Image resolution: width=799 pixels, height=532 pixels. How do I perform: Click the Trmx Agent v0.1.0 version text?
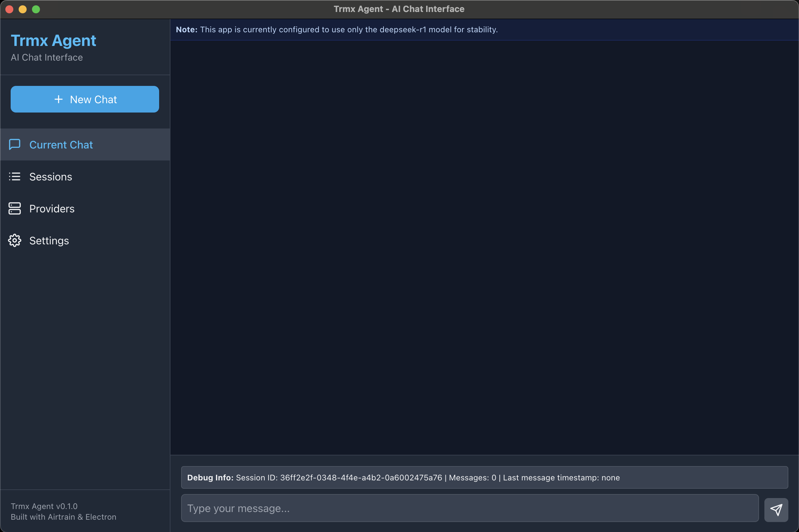pos(44,506)
